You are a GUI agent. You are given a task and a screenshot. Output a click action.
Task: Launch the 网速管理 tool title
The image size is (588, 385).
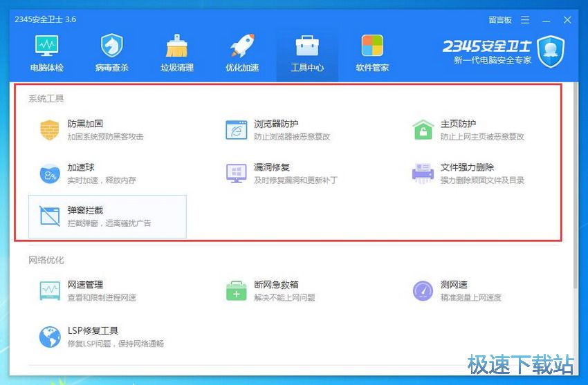pyautogui.click(x=85, y=285)
